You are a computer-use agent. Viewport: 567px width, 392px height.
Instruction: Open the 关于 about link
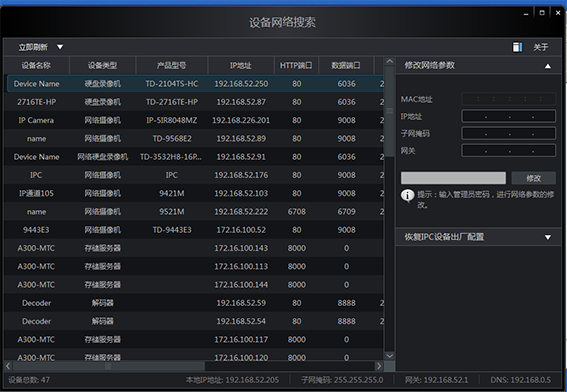pos(541,47)
